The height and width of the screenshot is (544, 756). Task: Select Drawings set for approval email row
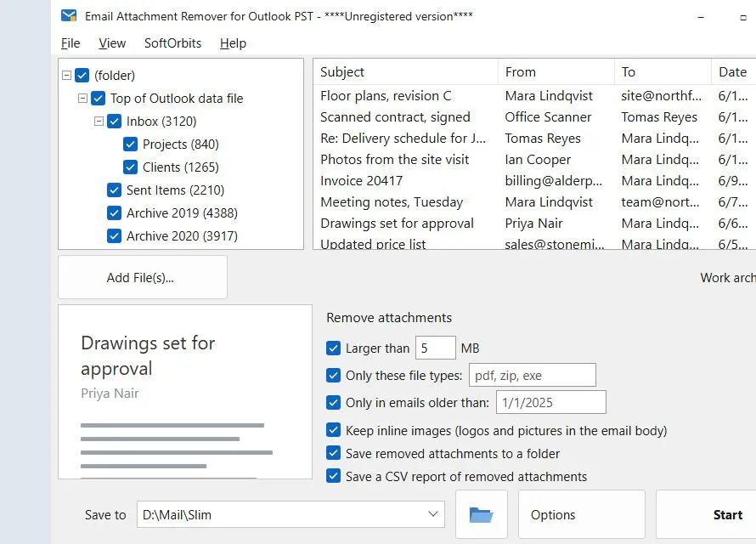point(534,223)
